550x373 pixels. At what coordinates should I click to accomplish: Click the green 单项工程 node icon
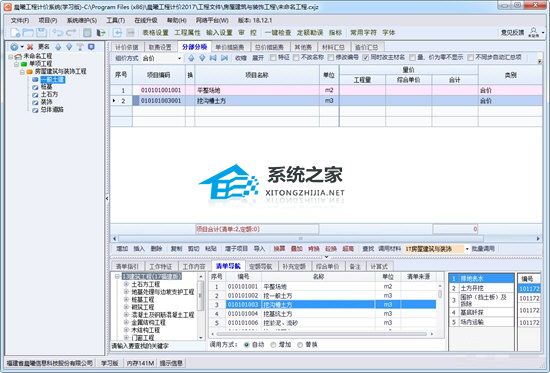(x=24, y=64)
